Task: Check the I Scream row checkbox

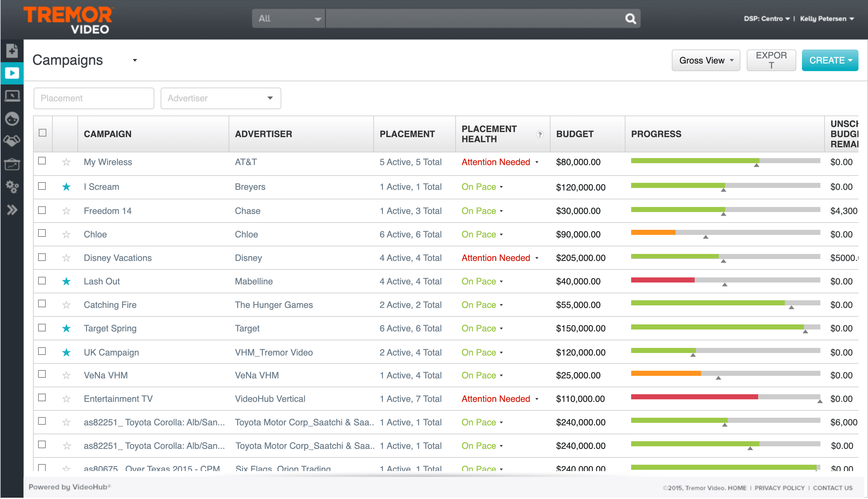Action: coord(42,186)
